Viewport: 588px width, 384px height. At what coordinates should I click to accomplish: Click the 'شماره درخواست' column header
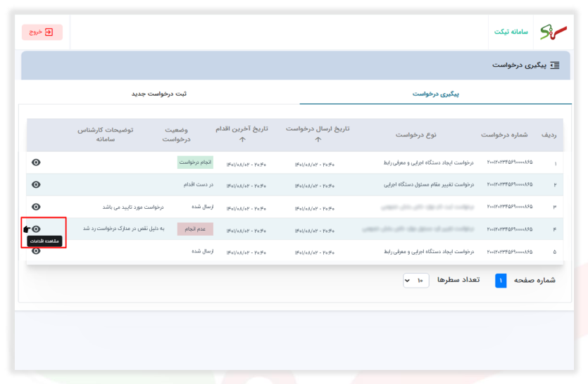pos(504,135)
